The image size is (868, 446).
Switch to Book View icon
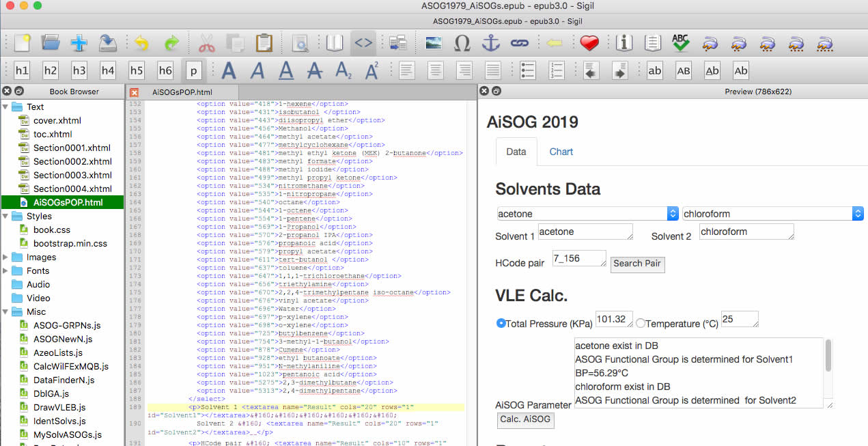click(335, 43)
